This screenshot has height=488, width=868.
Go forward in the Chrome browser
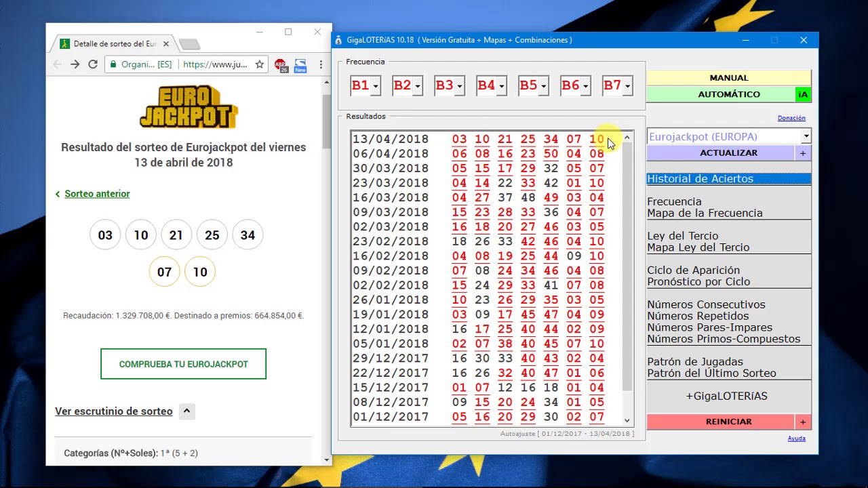(75, 64)
